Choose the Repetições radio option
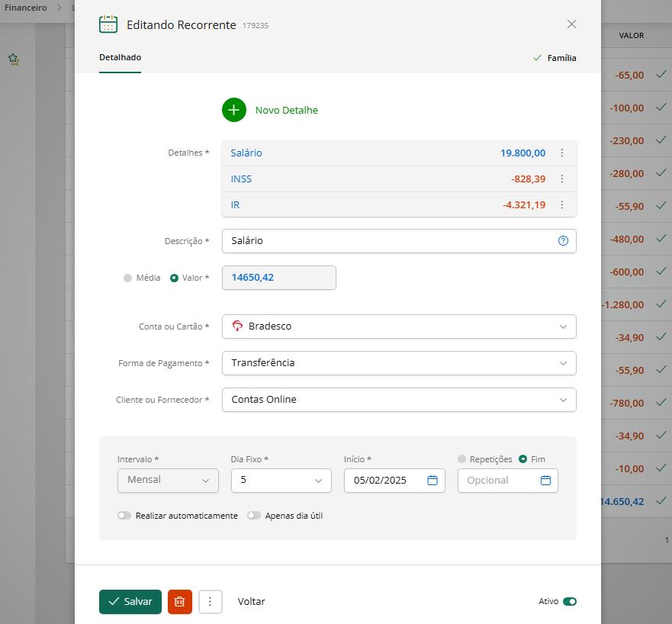 point(461,459)
